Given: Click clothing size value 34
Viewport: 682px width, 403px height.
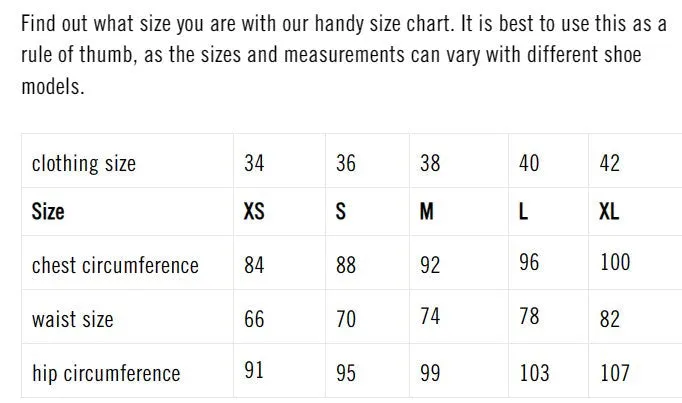Looking at the screenshot, I should [x=254, y=163].
